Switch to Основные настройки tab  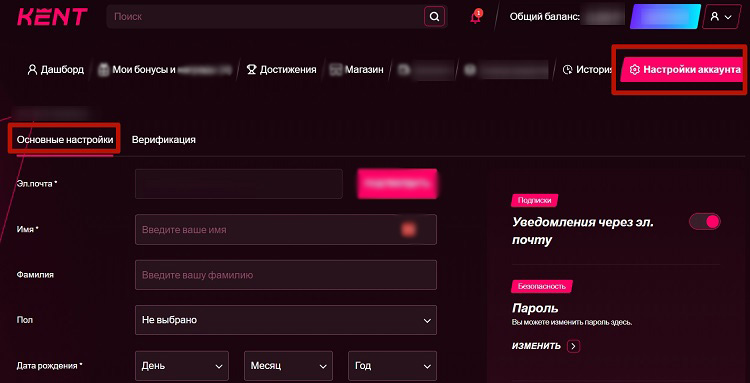(65, 140)
